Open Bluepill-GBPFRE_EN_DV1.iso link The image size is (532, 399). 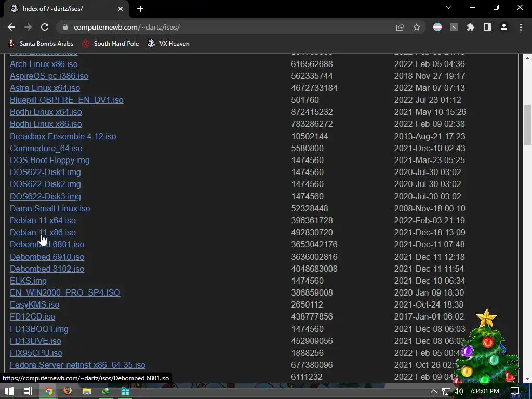tap(66, 100)
